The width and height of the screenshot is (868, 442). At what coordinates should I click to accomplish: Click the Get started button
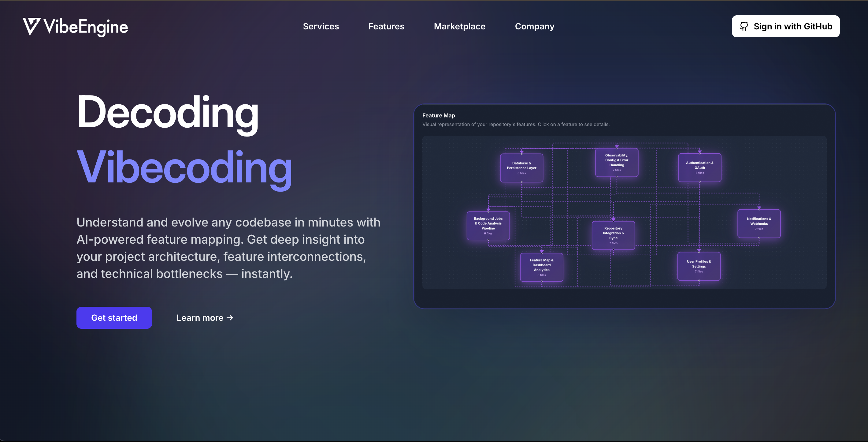tap(114, 318)
